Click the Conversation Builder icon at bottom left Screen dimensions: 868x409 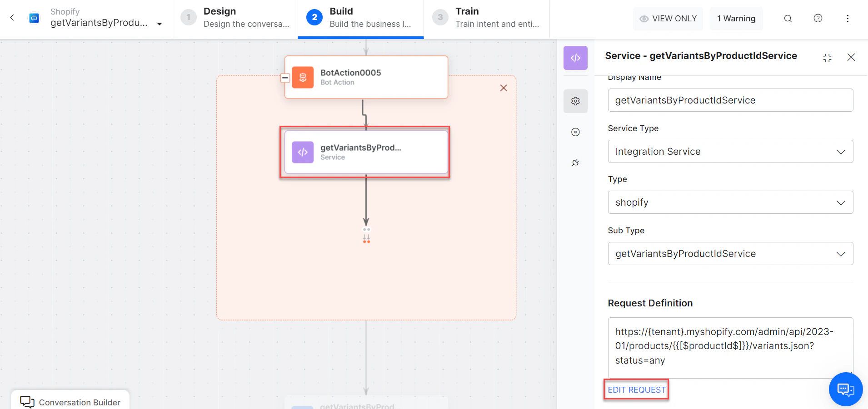(27, 401)
